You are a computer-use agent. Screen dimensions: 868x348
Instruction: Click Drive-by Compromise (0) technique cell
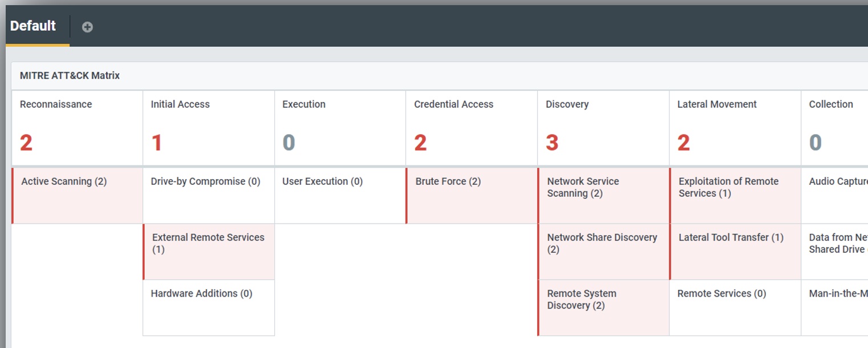(x=208, y=195)
